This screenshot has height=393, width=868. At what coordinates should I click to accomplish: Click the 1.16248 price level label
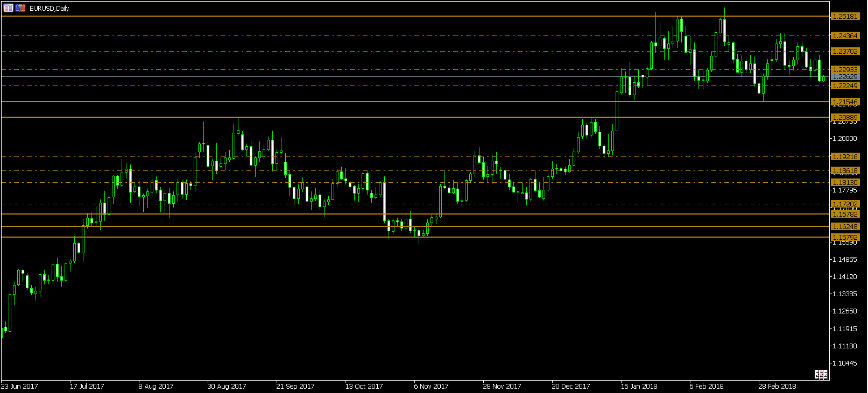pyautogui.click(x=845, y=227)
